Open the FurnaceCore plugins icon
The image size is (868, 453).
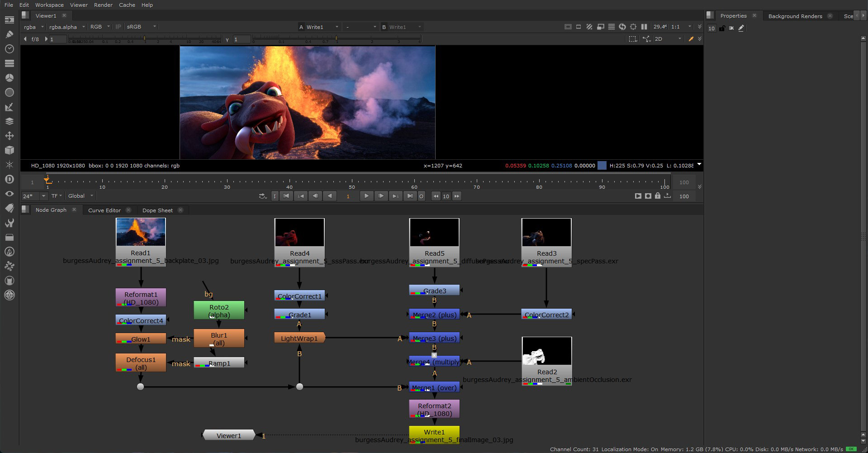pos(9,252)
